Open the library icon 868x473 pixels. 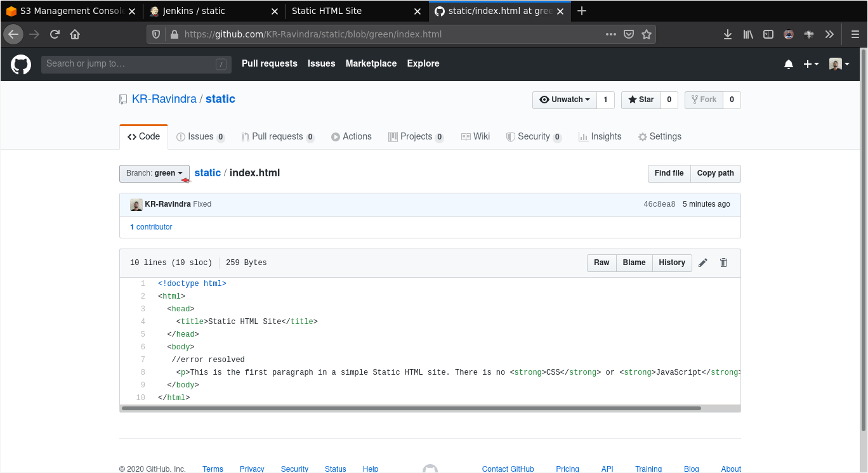coord(748,34)
